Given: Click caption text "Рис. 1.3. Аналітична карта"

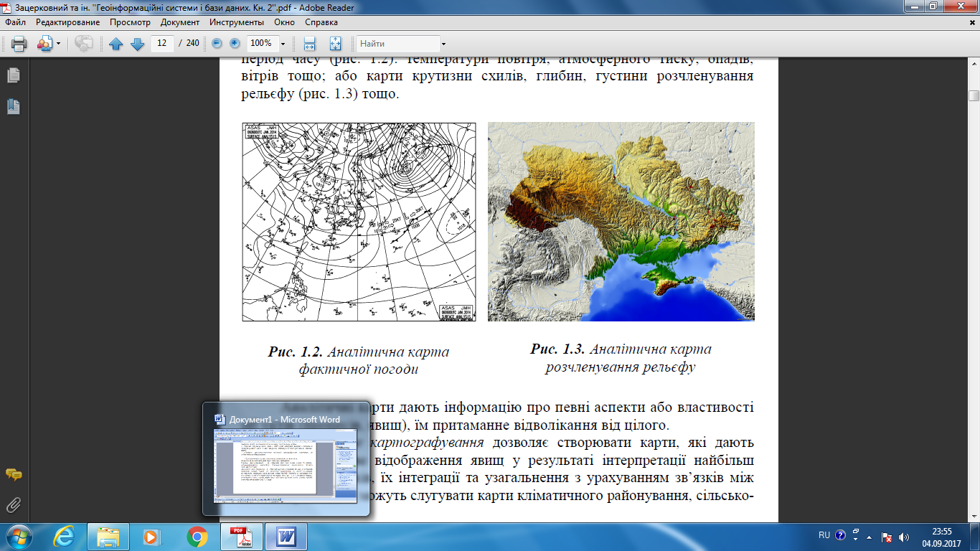Looking at the screenshot, I should [x=621, y=349].
